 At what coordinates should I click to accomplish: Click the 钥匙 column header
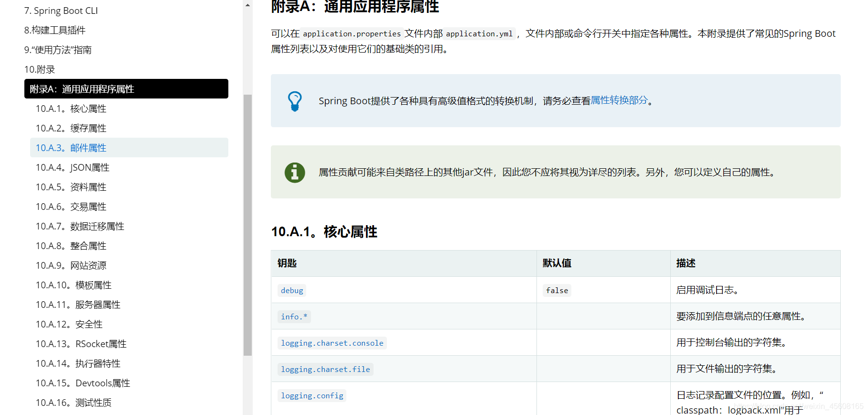coord(287,263)
